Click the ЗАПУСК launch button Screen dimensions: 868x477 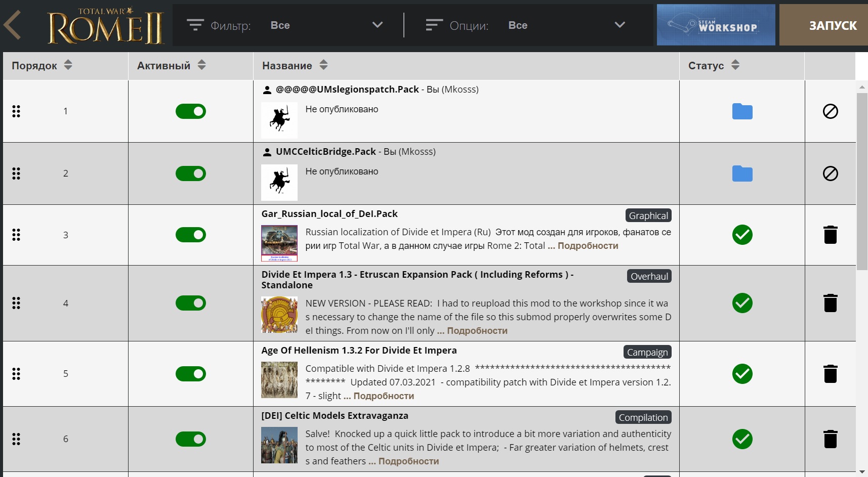coord(823,25)
